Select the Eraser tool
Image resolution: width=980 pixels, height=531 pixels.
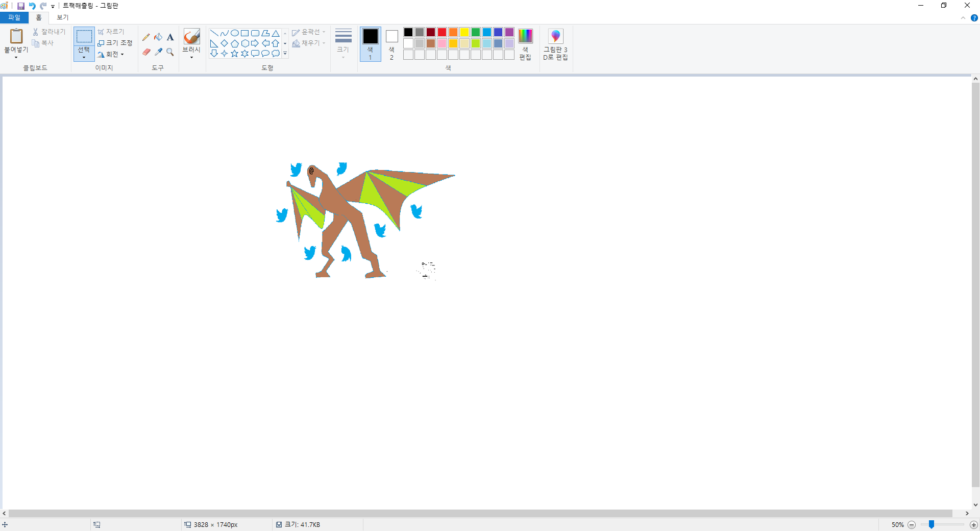pos(146,52)
